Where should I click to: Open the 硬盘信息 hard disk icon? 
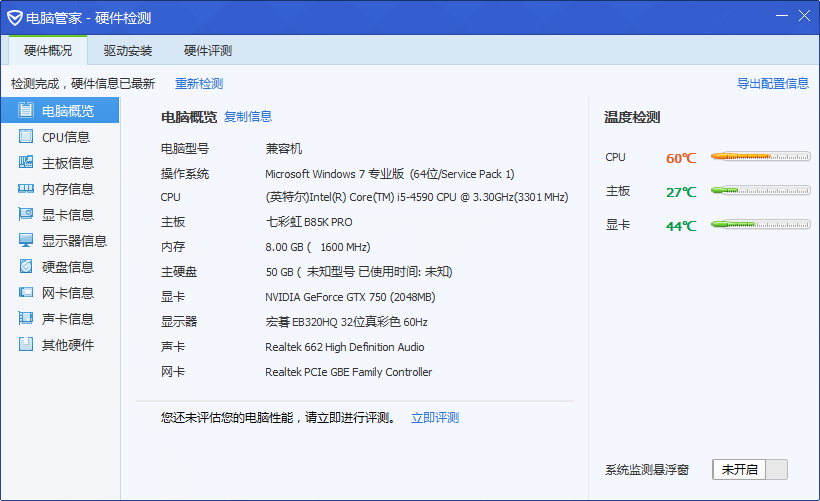click(x=26, y=266)
